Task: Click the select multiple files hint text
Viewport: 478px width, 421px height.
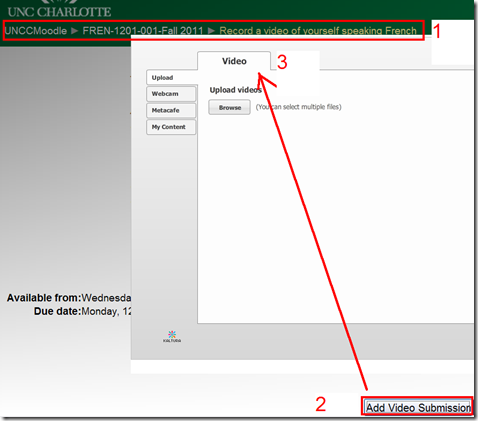Action: pos(299,107)
